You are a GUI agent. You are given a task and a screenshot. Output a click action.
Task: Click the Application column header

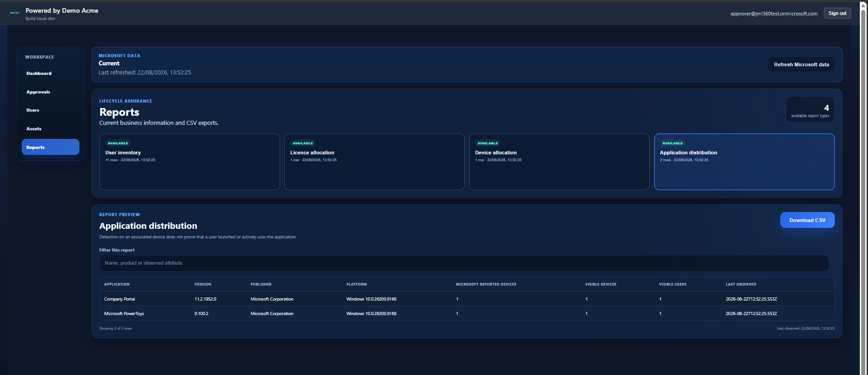[117, 284]
